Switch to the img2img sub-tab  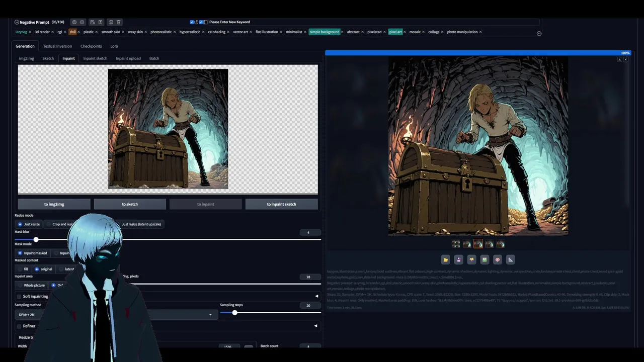tap(27, 58)
